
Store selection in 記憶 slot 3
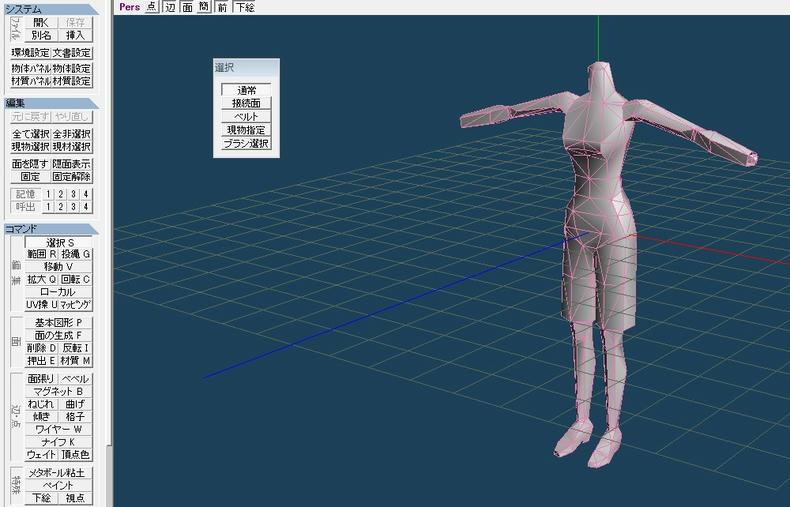coord(74,195)
